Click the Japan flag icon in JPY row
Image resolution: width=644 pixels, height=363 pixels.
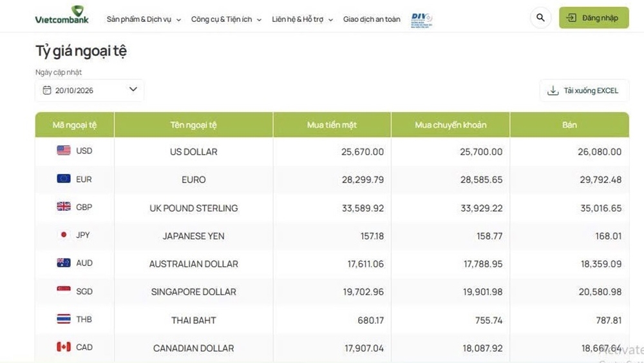(64, 235)
